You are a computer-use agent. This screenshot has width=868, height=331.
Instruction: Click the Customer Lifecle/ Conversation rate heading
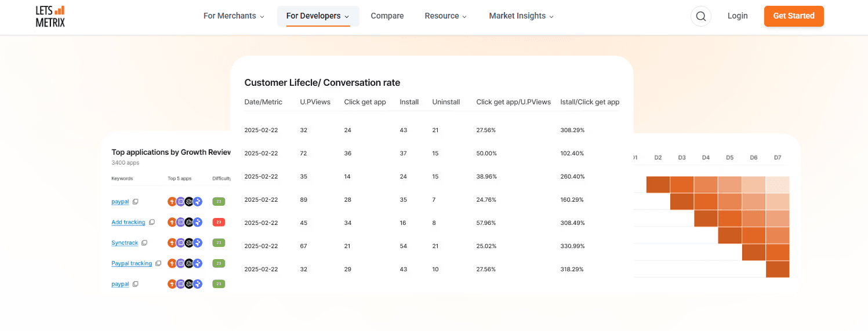(x=322, y=83)
